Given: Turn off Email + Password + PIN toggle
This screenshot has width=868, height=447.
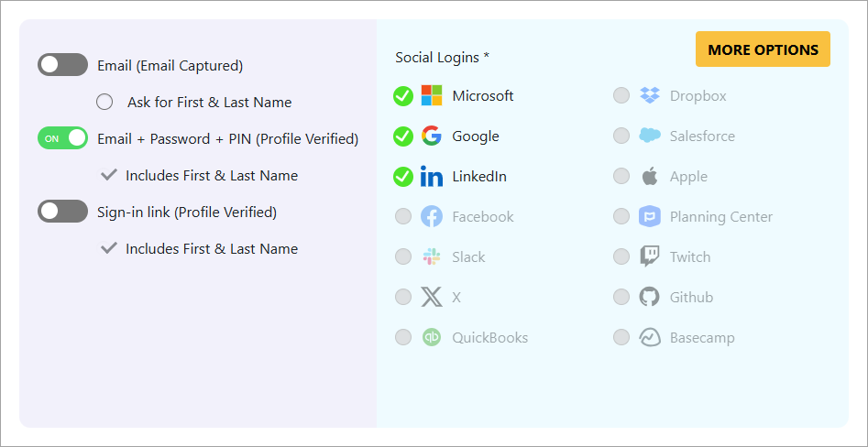Looking at the screenshot, I should click(62, 138).
